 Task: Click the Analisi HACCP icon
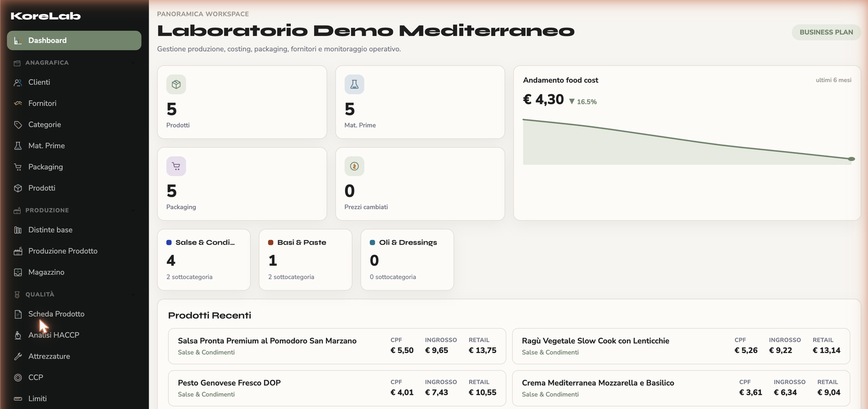(18, 335)
